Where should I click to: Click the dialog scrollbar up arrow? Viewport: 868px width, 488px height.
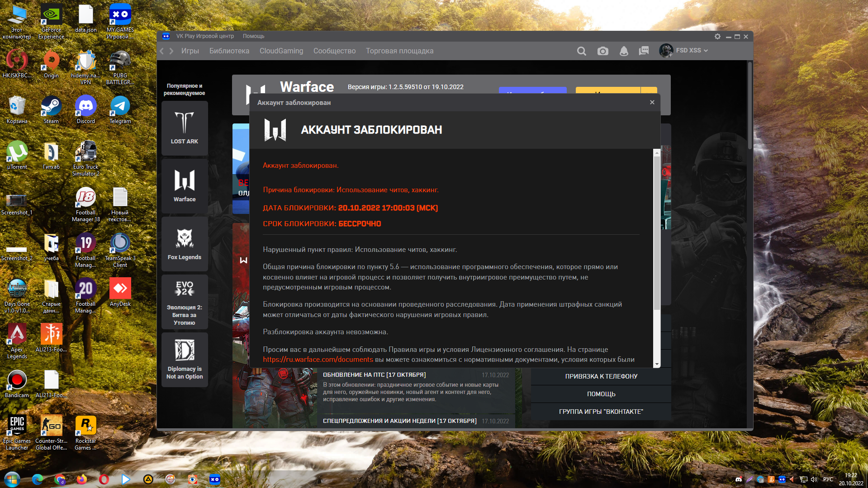(x=657, y=153)
